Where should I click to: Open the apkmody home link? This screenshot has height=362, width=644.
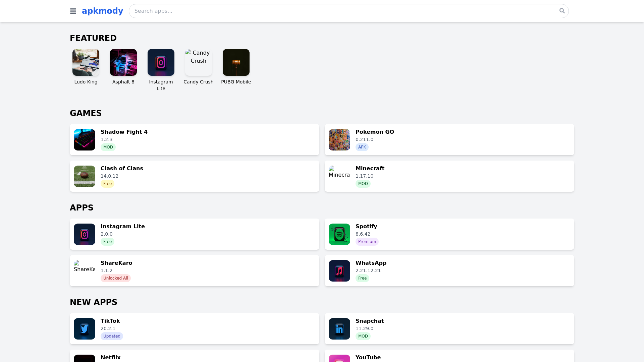102,11
